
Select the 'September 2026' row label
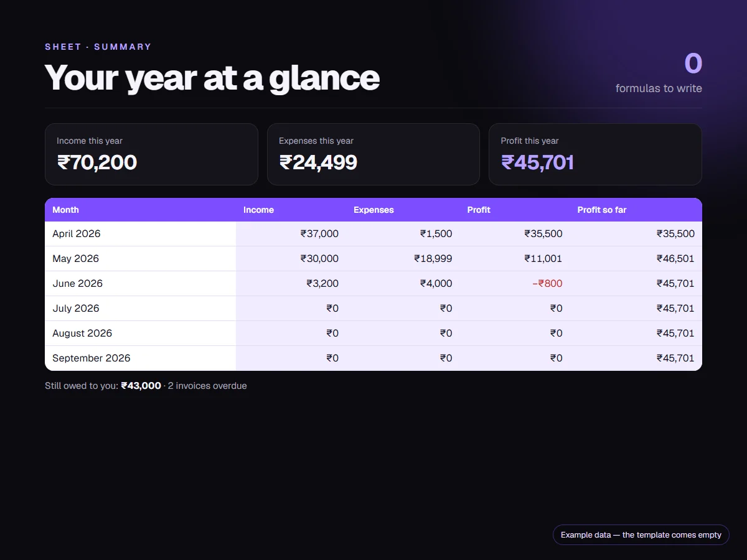click(x=92, y=358)
